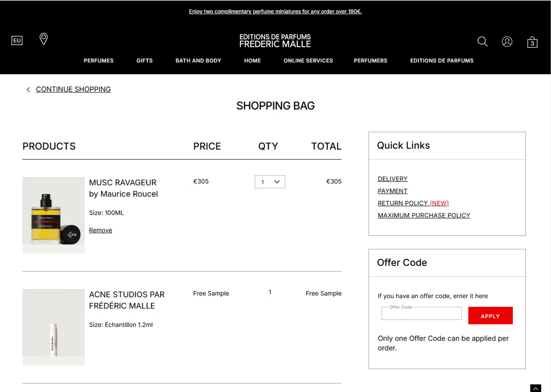Open the shopping bag icon with 3 items

pos(532,42)
